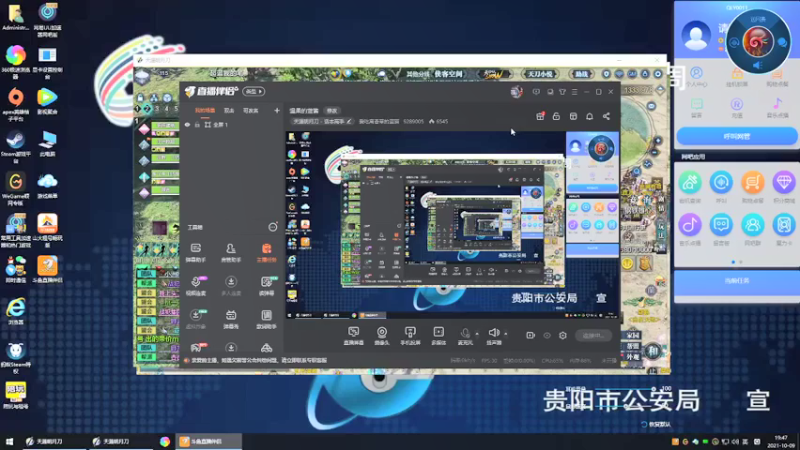Go to second page dot of cafe apps
800x450 pixels.
(x=741, y=262)
